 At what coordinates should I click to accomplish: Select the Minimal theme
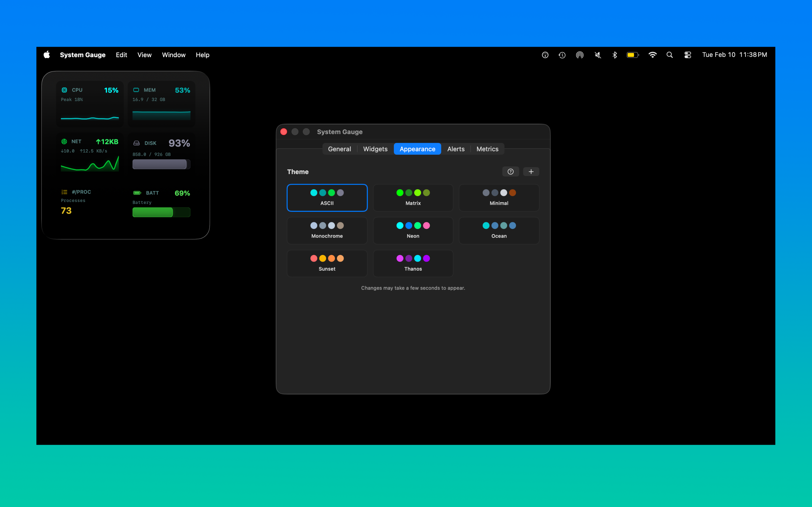tap(498, 198)
